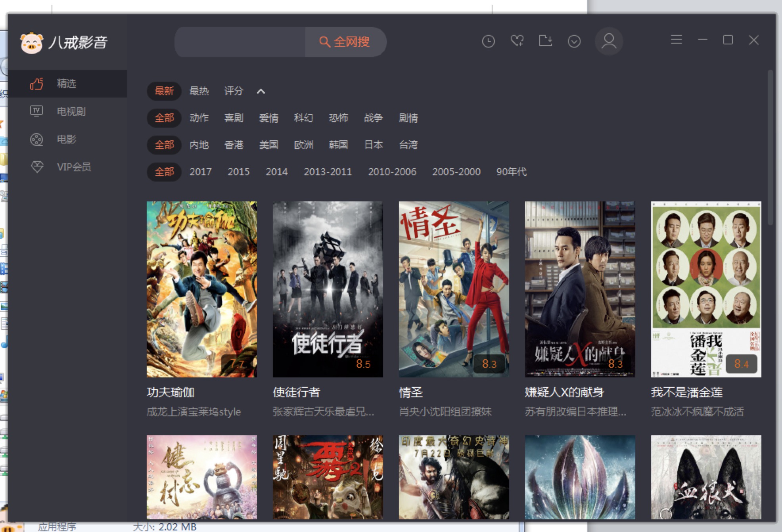Open the 健忘村 poster in second row
The image size is (782, 532).
pyautogui.click(x=202, y=477)
